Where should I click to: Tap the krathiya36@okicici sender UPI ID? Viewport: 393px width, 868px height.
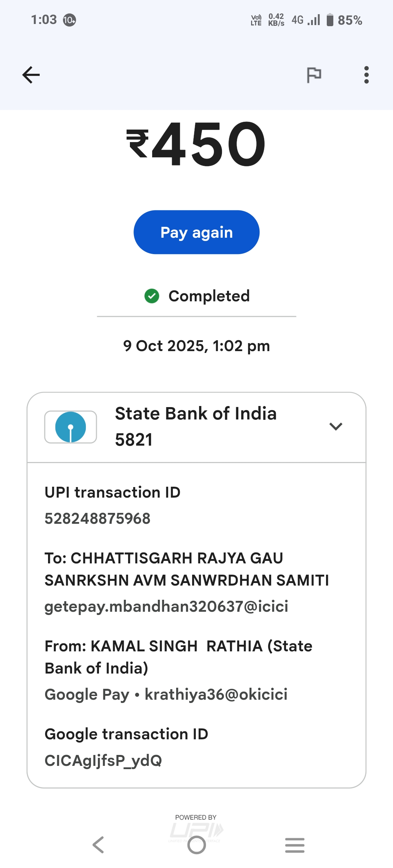216,694
